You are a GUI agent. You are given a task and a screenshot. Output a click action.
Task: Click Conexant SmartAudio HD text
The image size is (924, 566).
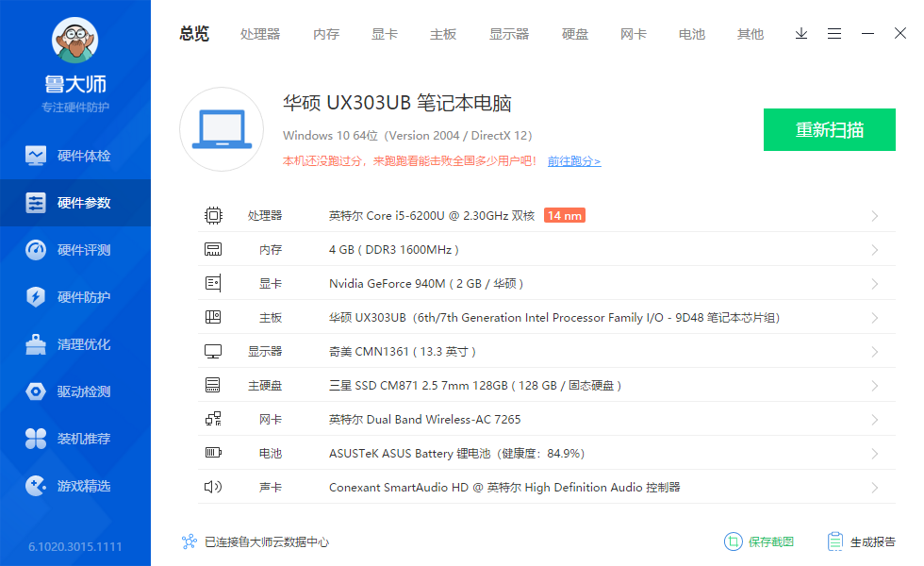(504, 488)
